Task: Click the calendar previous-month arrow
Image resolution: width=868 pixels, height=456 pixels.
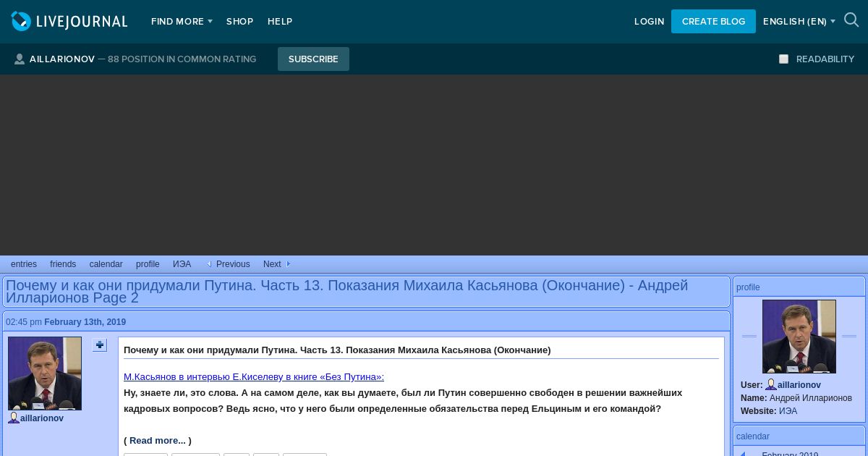Action: 742,454
